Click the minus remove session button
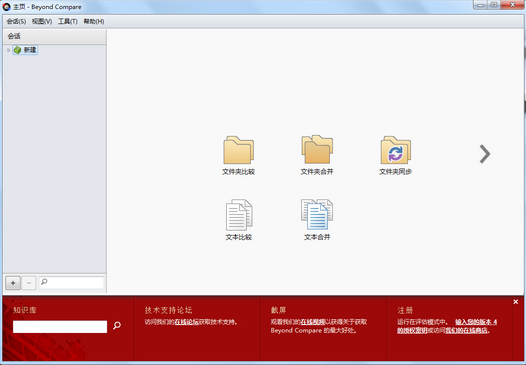The height and width of the screenshot is (365, 526). click(x=29, y=283)
